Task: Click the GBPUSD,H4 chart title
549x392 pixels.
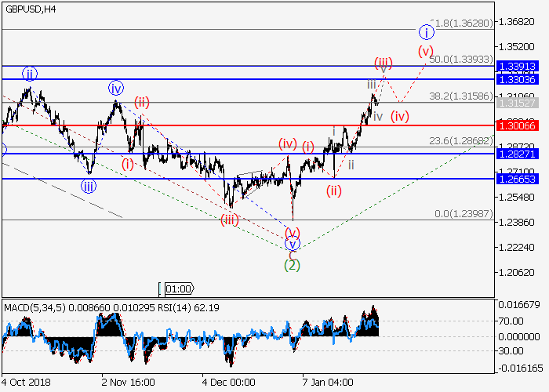Action: point(30,9)
